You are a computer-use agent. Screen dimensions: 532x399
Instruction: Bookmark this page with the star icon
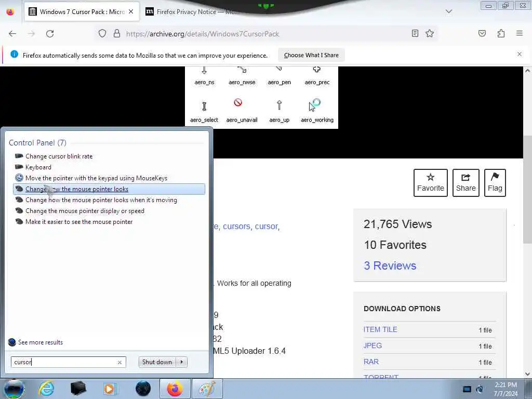(430, 33)
